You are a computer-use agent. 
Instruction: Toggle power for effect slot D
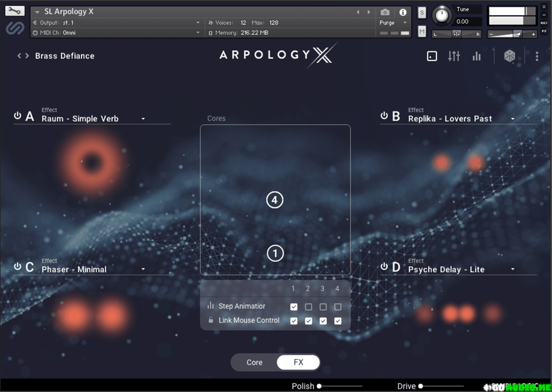coord(384,266)
